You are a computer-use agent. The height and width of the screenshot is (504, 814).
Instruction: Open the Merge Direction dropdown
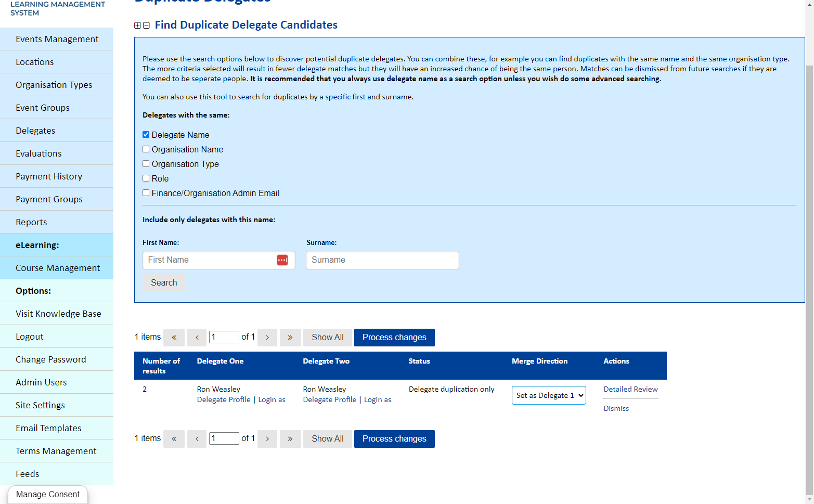[549, 395]
